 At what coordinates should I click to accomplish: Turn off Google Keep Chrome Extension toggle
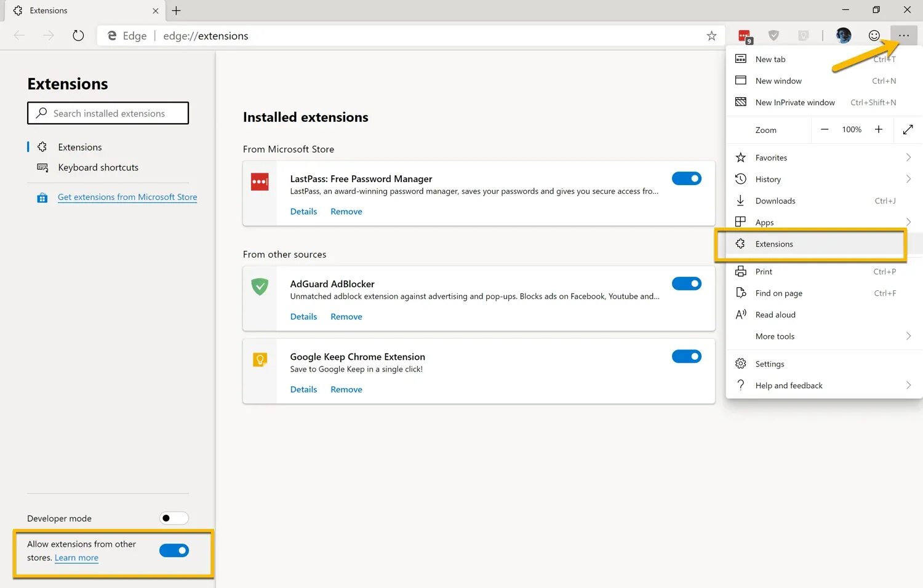687,356
